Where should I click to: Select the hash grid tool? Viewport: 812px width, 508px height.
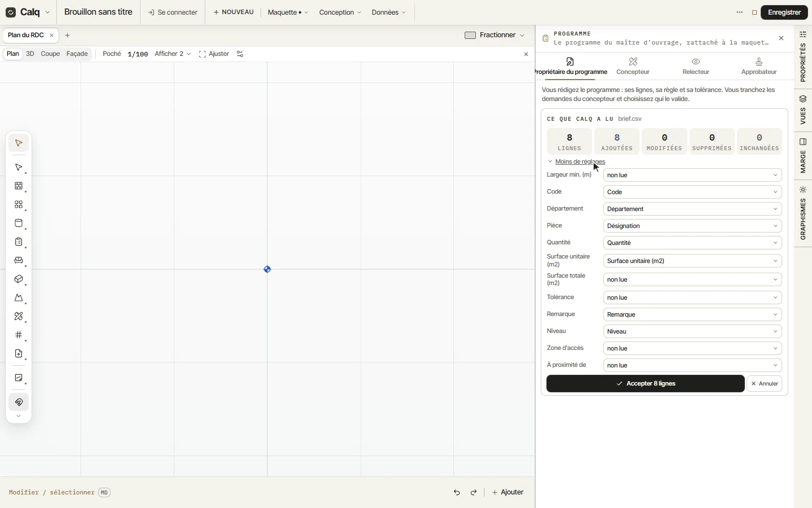(x=19, y=335)
